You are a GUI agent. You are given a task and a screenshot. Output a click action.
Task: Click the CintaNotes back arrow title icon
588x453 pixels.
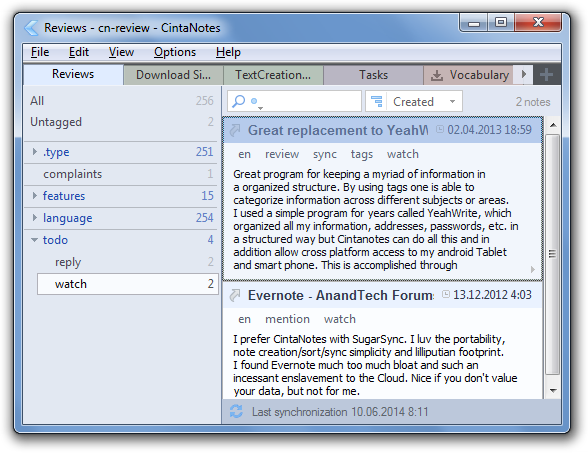click(x=31, y=28)
